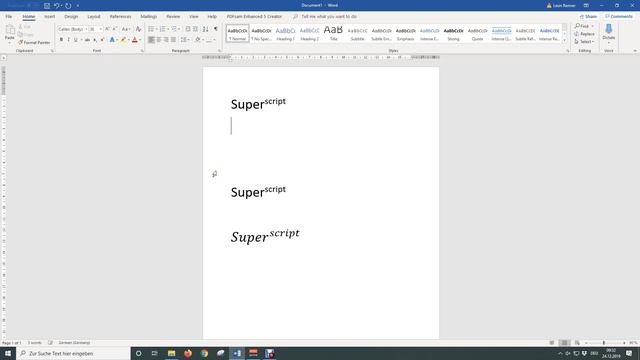The height and width of the screenshot is (360, 640).
Task: Apply red font color
Action: 135,40
